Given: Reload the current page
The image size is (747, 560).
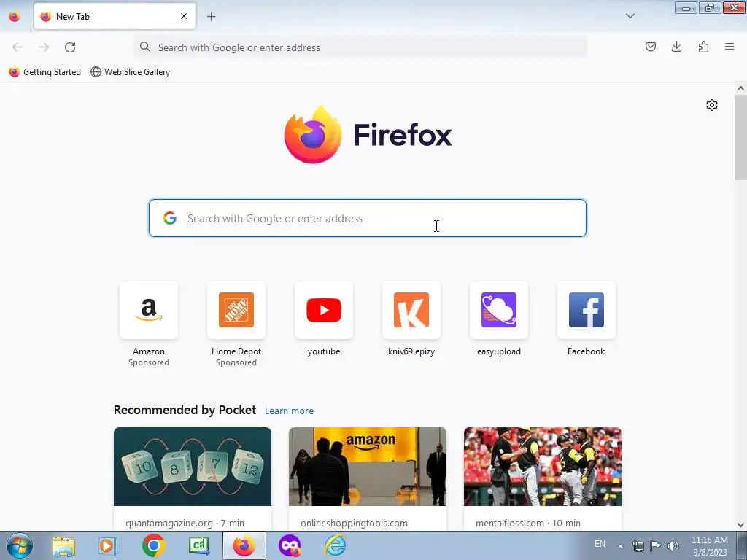Looking at the screenshot, I should click(x=70, y=47).
